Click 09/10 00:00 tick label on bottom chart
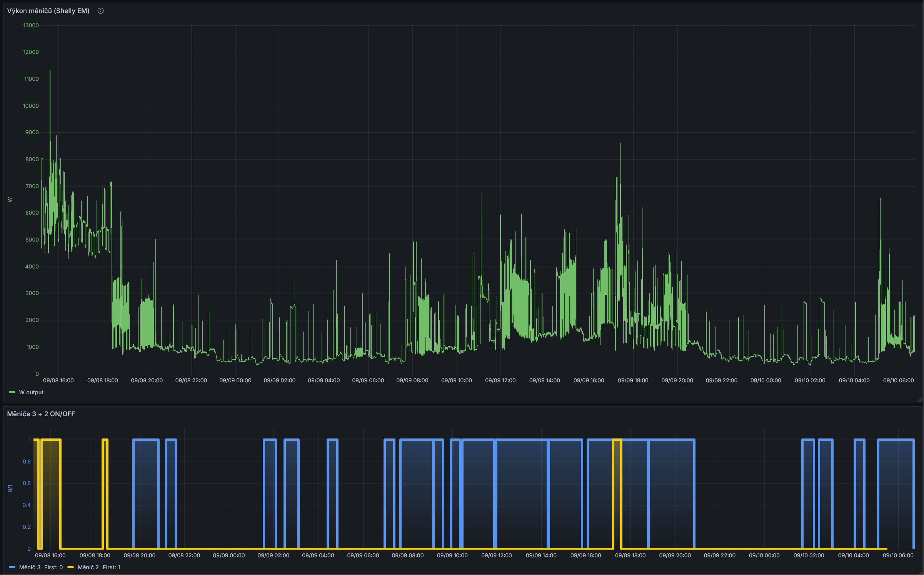This screenshot has height=575, width=924. tap(764, 555)
